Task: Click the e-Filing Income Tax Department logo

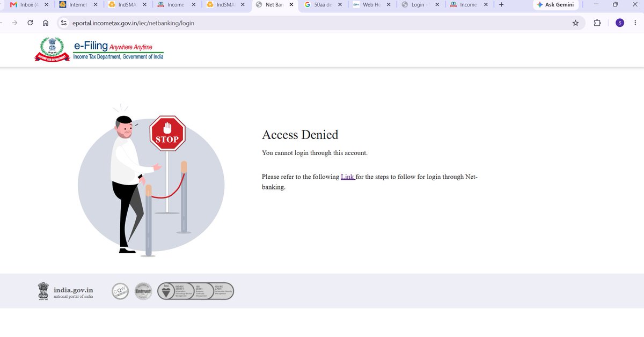Action: coord(99,50)
